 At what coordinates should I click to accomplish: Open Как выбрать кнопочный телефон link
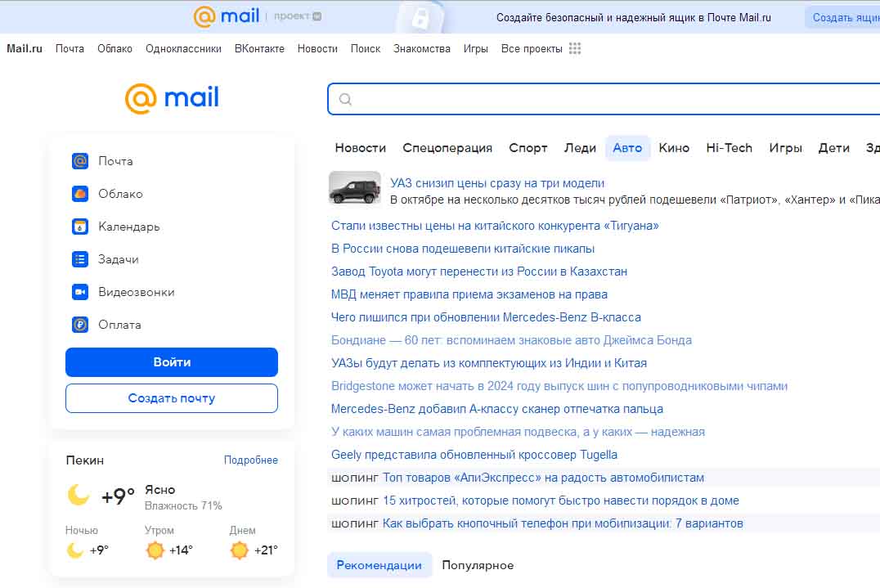coord(563,523)
